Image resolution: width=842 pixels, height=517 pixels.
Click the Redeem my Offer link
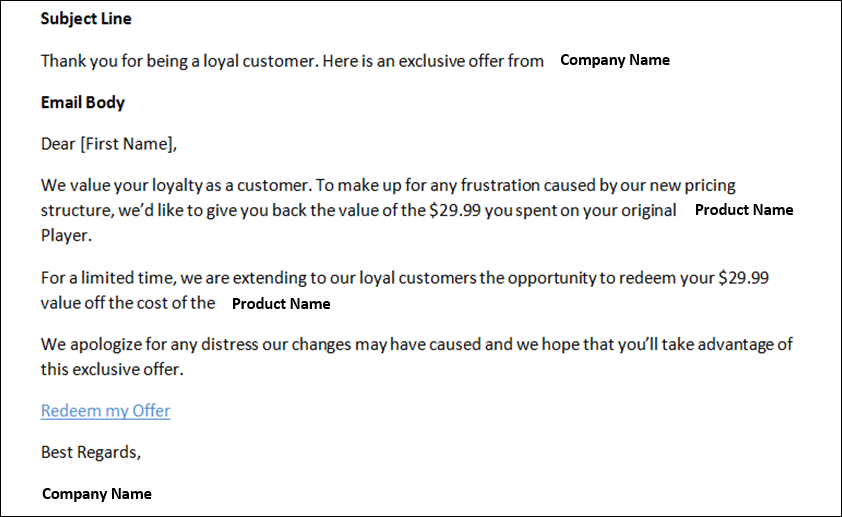[105, 411]
